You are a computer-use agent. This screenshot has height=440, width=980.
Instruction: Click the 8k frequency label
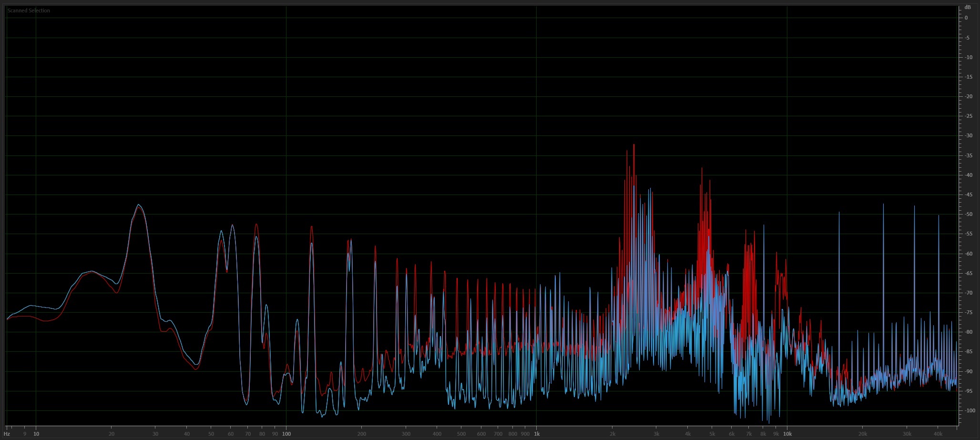point(763,434)
